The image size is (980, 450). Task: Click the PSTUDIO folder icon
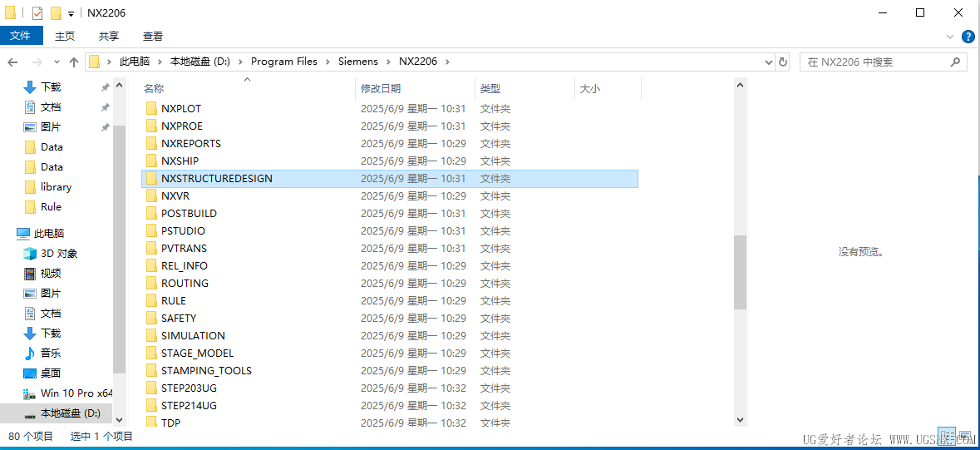pos(150,231)
